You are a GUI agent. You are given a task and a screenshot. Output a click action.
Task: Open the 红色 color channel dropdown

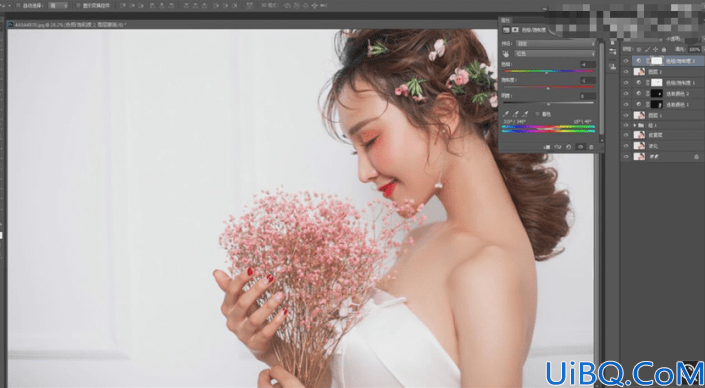(x=555, y=54)
